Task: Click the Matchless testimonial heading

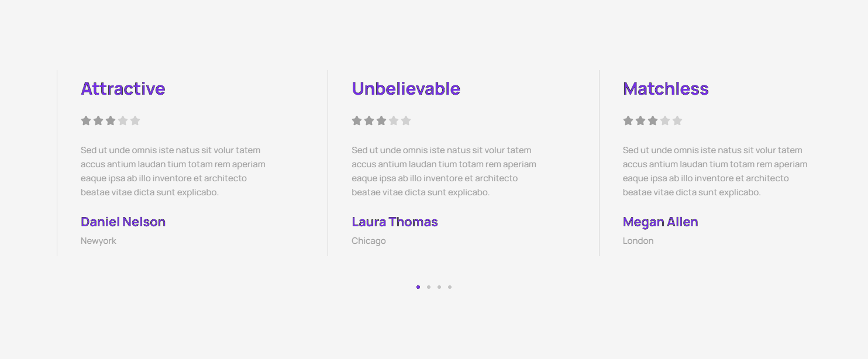Action: tap(666, 89)
